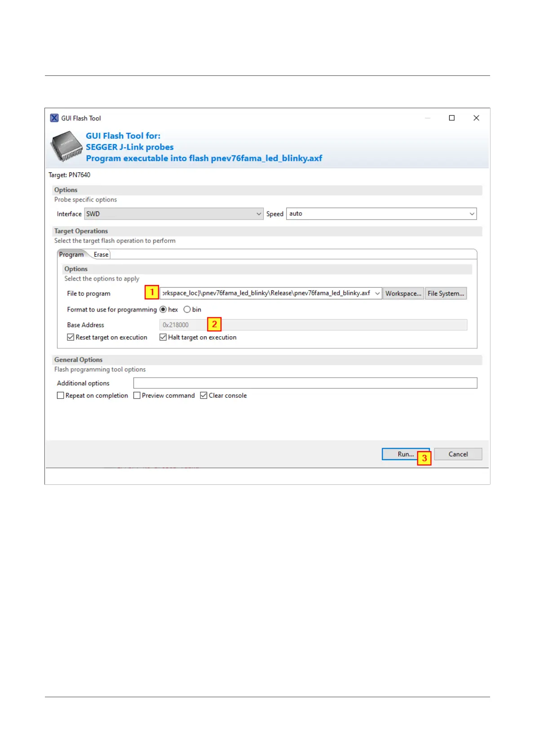
Task: Select the bin format radio button
Action: [187, 310]
